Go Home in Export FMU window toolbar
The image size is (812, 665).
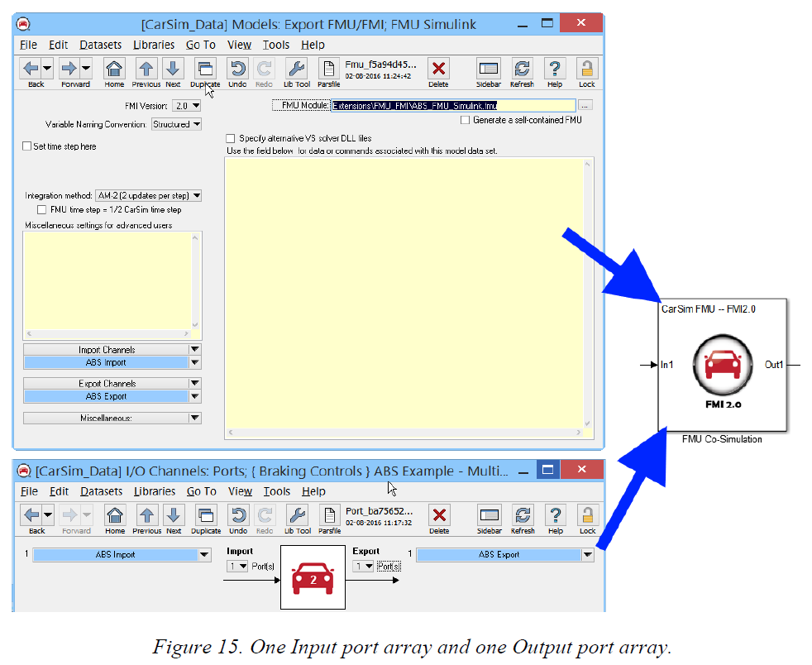point(114,69)
